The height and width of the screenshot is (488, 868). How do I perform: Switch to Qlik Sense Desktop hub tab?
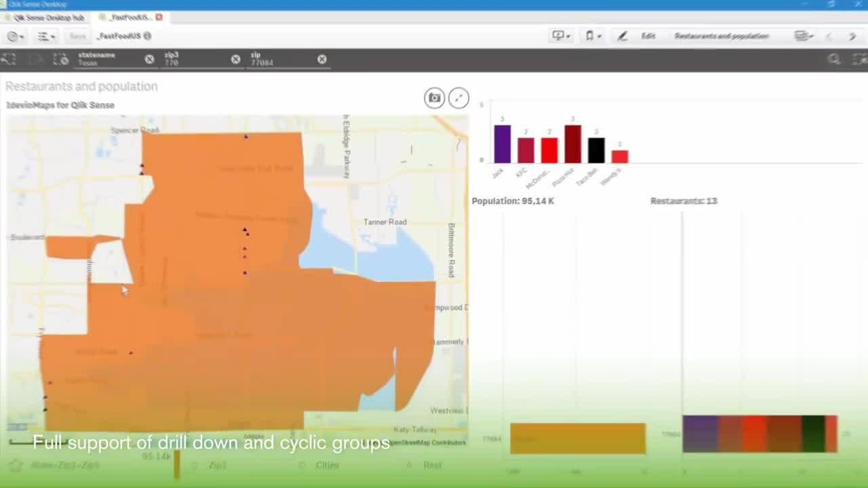coord(45,17)
